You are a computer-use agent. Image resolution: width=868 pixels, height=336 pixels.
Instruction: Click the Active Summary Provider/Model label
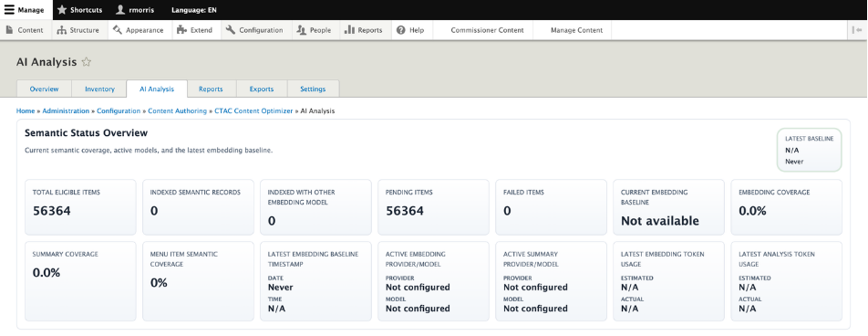point(531,259)
